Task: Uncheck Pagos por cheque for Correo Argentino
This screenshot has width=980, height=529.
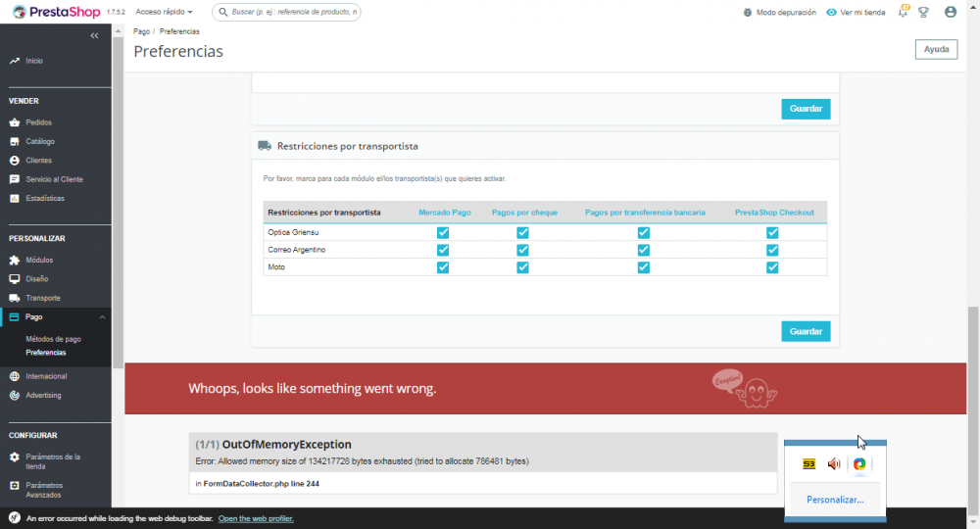Action: [522, 250]
